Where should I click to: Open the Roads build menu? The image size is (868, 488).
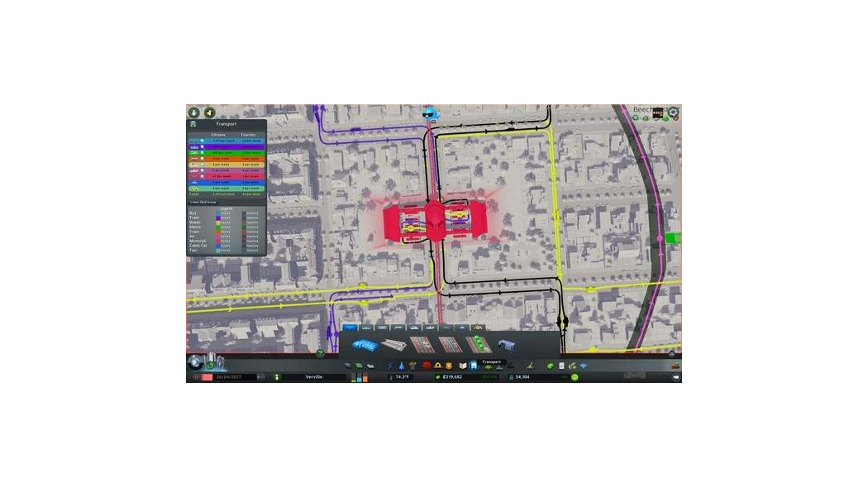click(x=348, y=366)
